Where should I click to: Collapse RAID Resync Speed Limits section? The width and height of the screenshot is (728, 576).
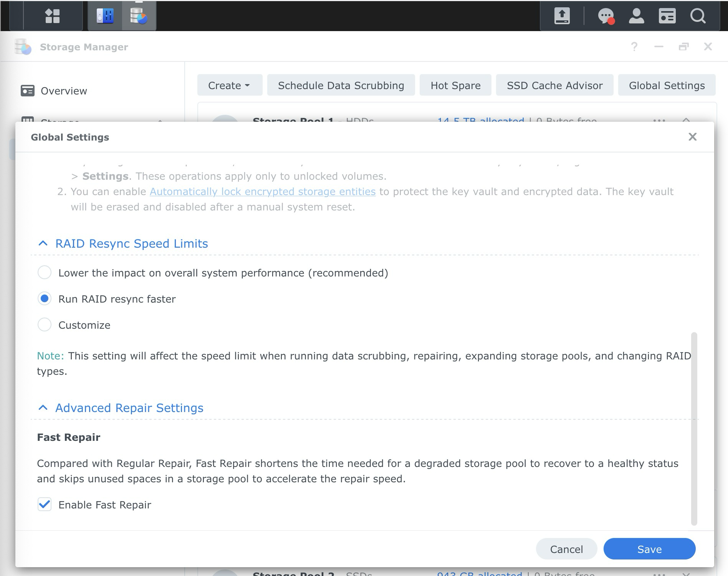click(x=43, y=243)
